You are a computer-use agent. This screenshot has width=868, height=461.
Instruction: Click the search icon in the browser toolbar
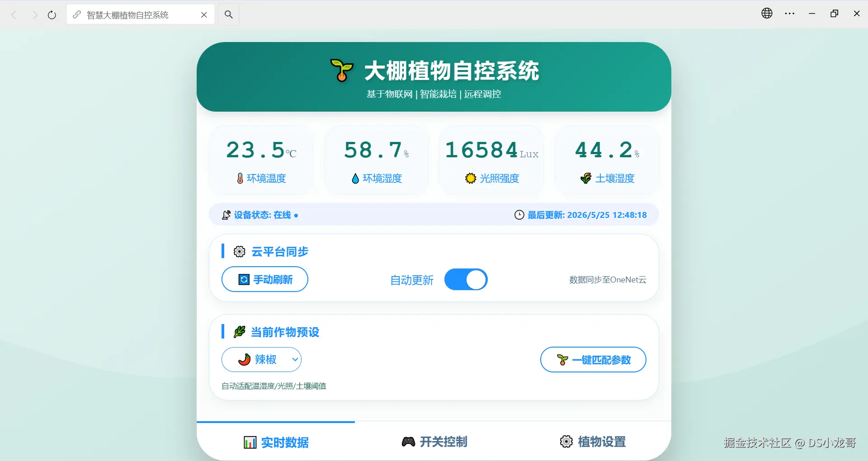(229, 14)
